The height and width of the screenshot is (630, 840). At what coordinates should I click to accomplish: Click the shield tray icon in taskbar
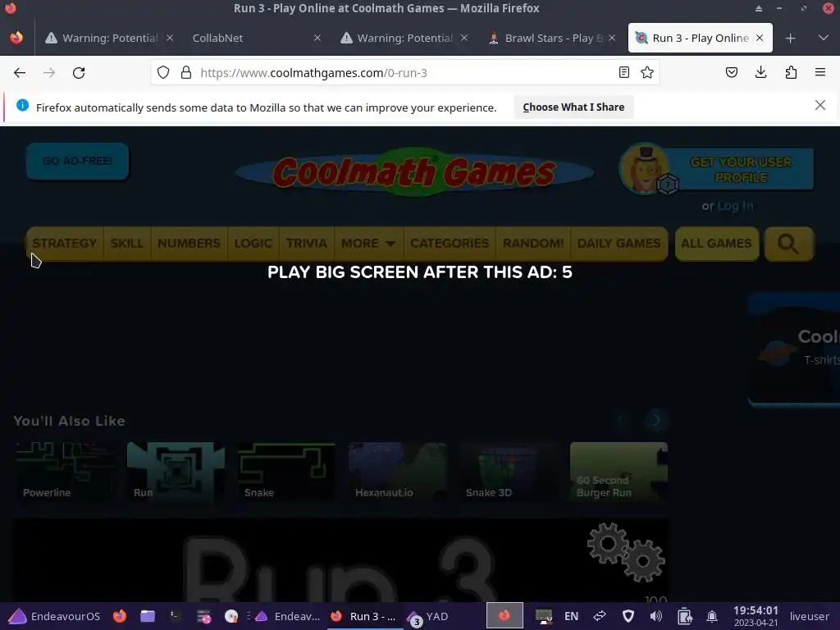628,617
